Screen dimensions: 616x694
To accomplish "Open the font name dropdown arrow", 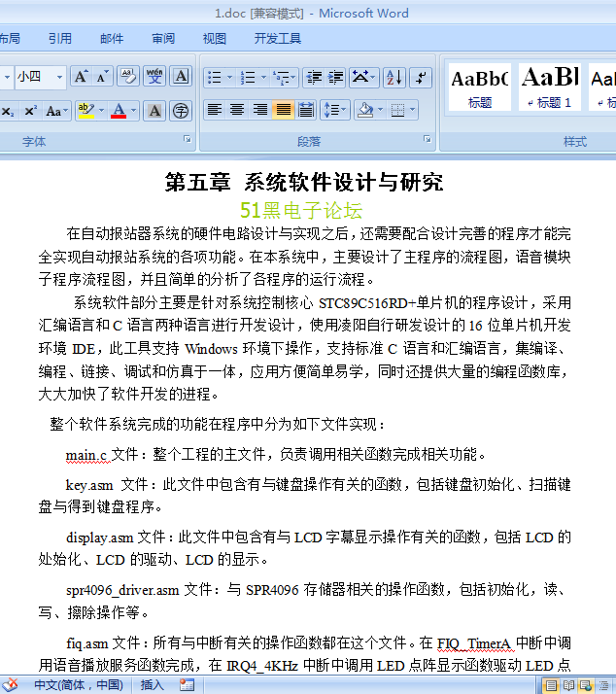I will (7, 77).
